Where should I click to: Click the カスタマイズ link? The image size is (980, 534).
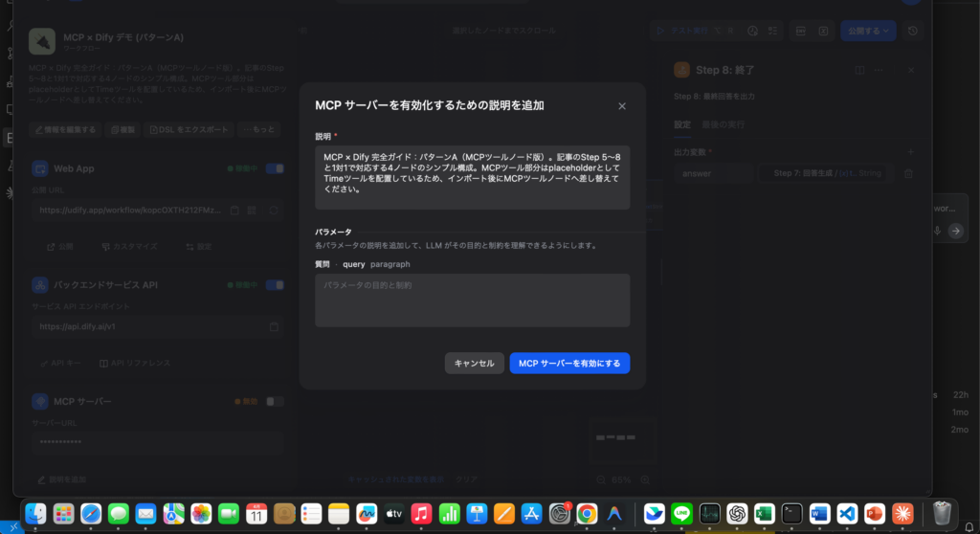[129, 247]
